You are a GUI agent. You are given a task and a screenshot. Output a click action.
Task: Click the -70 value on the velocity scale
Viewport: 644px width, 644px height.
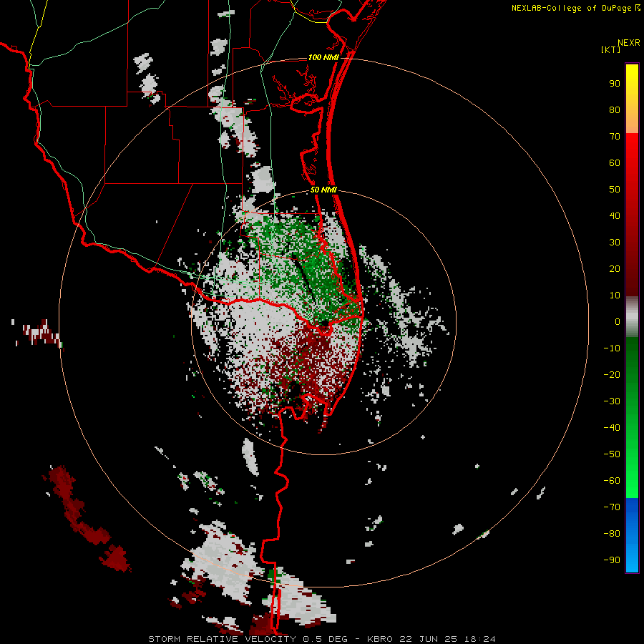(612, 507)
